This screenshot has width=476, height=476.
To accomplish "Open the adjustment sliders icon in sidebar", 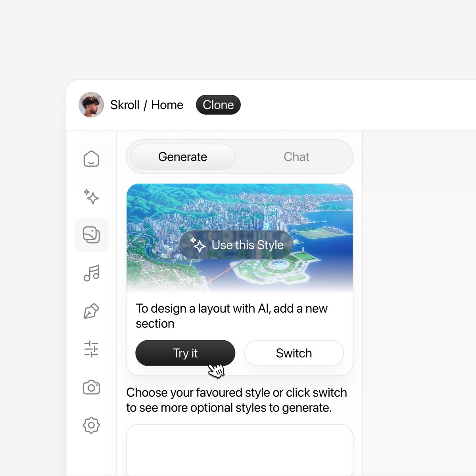I will pyautogui.click(x=91, y=349).
